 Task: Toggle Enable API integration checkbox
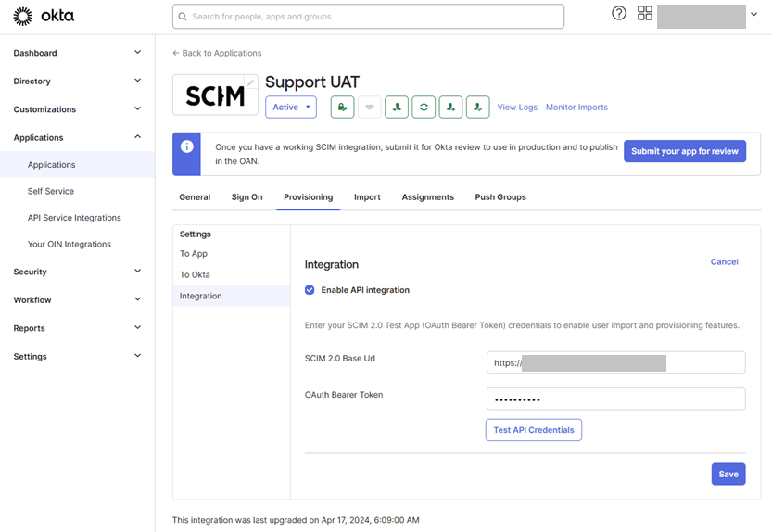point(310,290)
